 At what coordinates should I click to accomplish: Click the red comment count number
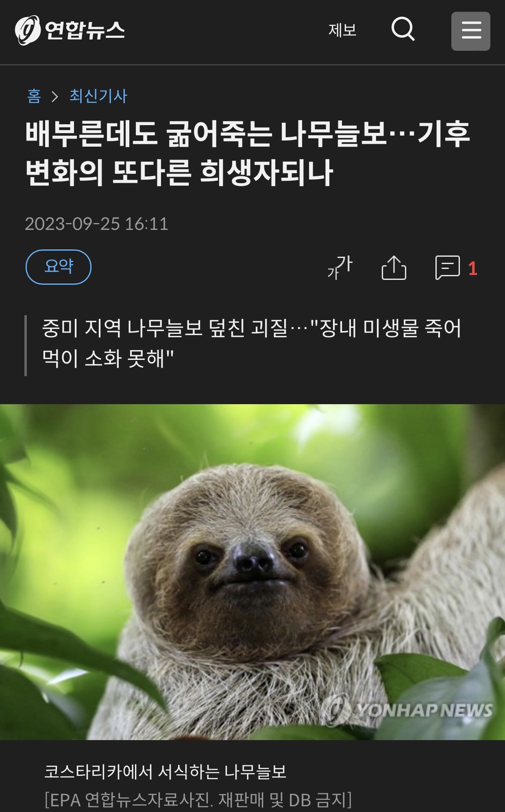coord(472,269)
